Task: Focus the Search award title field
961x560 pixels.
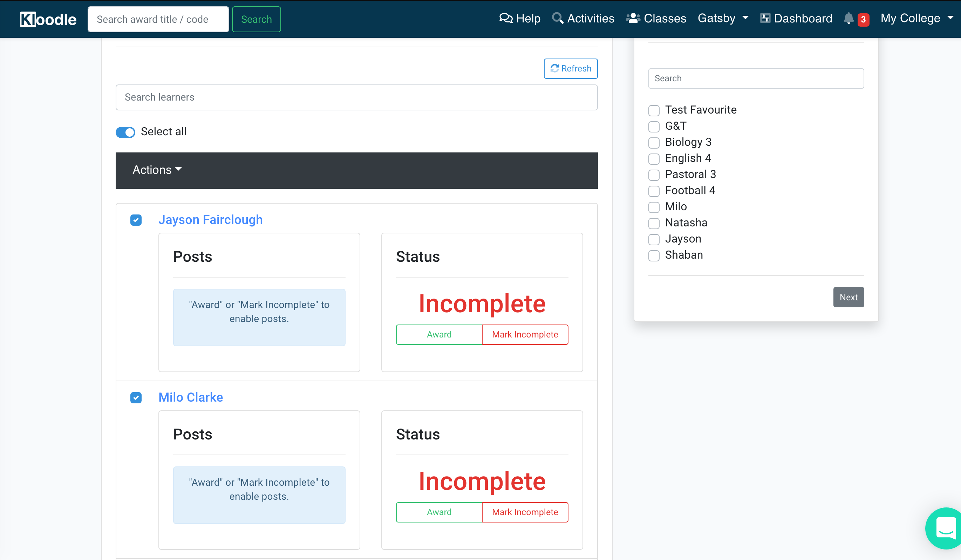Action: [x=158, y=19]
